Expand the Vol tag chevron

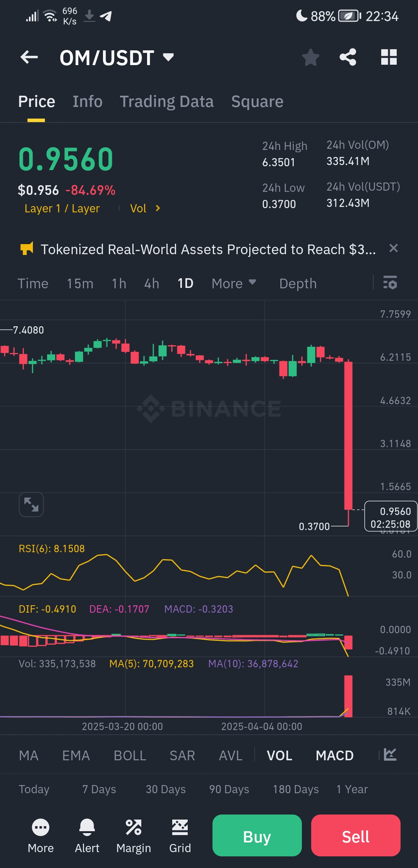click(158, 208)
